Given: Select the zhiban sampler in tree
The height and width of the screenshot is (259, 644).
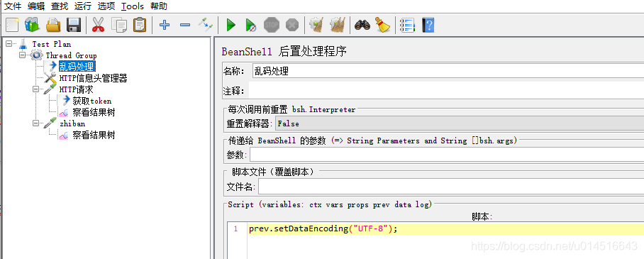Looking at the screenshot, I should (x=72, y=123).
